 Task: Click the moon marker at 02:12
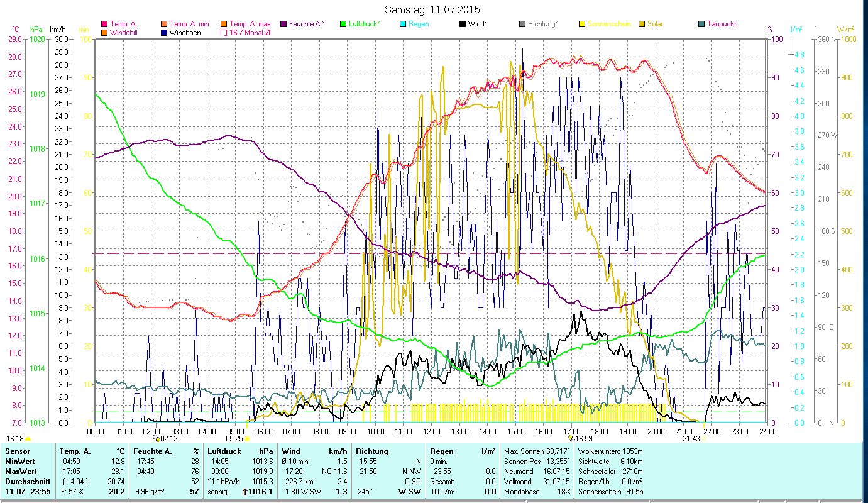tap(158, 439)
